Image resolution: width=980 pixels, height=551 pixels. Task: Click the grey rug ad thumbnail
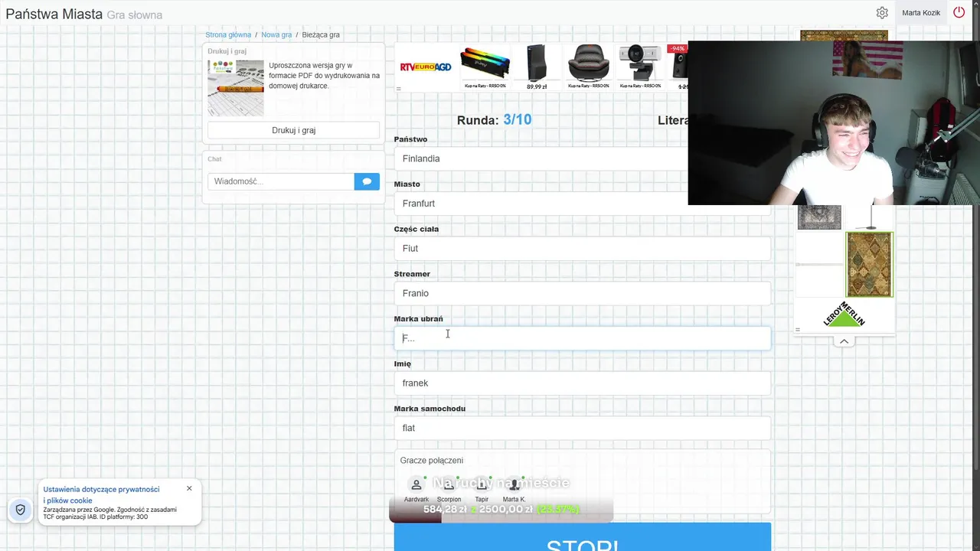(x=819, y=217)
